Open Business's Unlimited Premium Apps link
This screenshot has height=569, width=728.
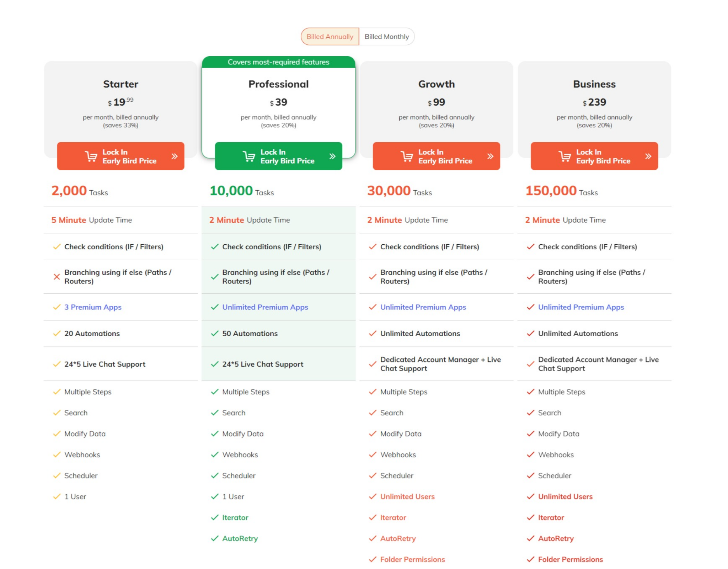click(581, 307)
